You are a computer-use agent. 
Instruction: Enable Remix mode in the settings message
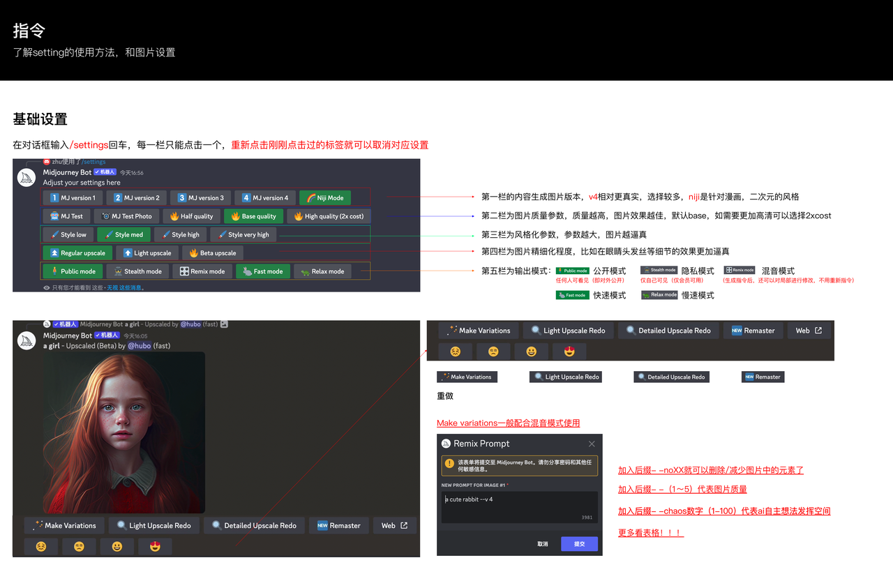pos(202,271)
